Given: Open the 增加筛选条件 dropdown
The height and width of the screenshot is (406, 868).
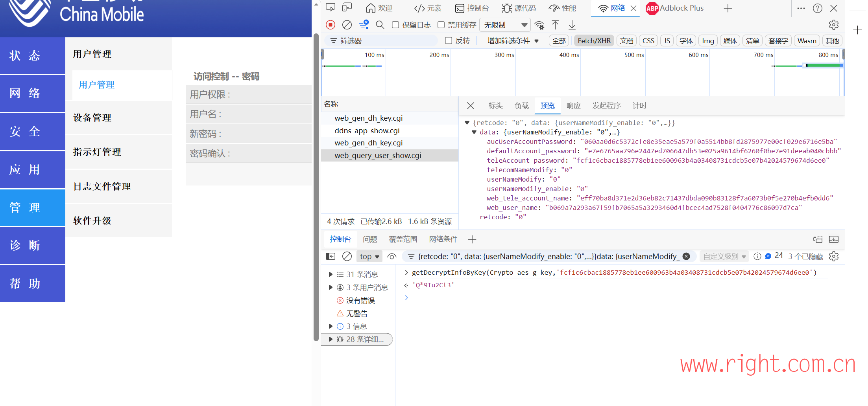Looking at the screenshot, I should (x=513, y=41).
